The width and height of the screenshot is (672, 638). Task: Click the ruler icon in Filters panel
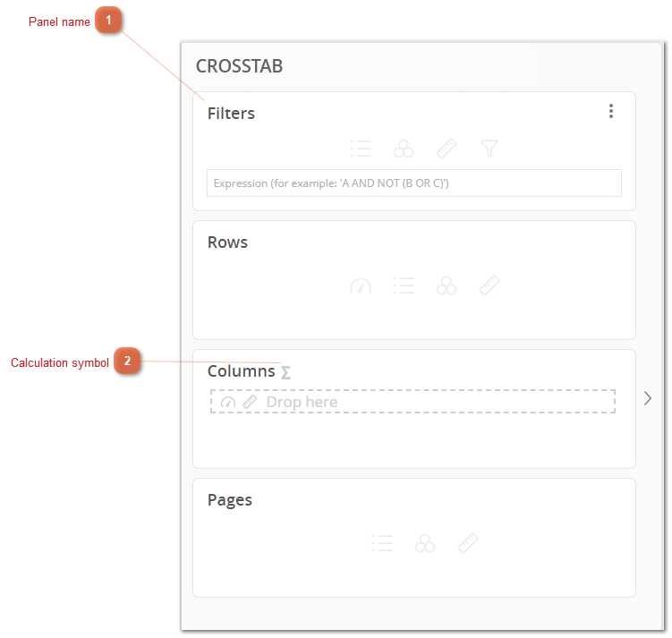pos(447,149)
